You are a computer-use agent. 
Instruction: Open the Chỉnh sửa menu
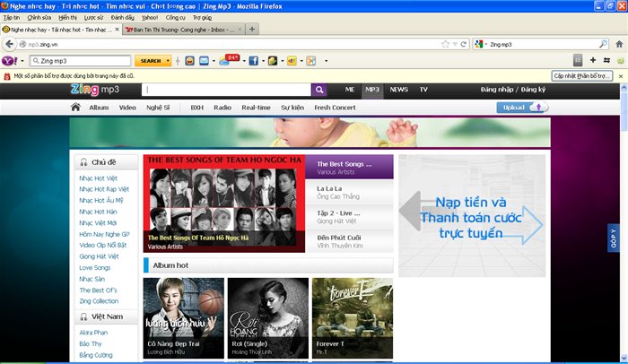click(x=39, y=18)
